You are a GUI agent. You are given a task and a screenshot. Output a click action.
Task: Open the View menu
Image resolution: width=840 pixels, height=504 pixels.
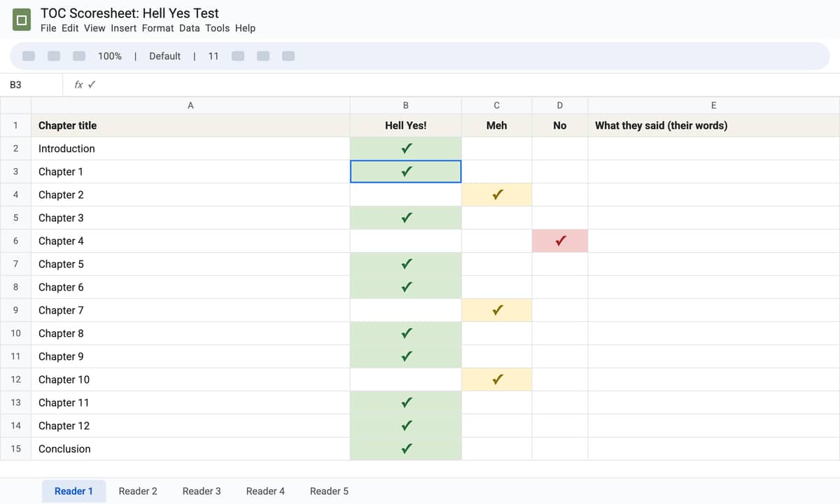[x=94, y=28]
